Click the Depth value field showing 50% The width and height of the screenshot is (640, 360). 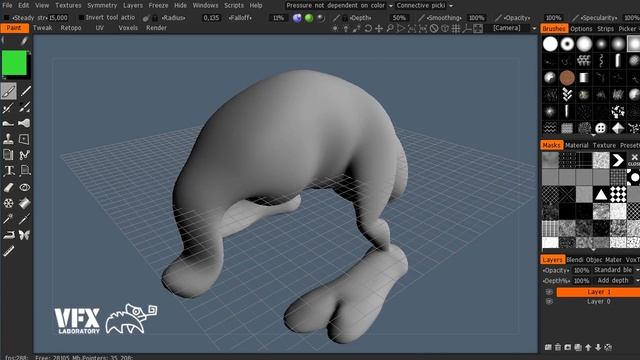click(398, 18)
